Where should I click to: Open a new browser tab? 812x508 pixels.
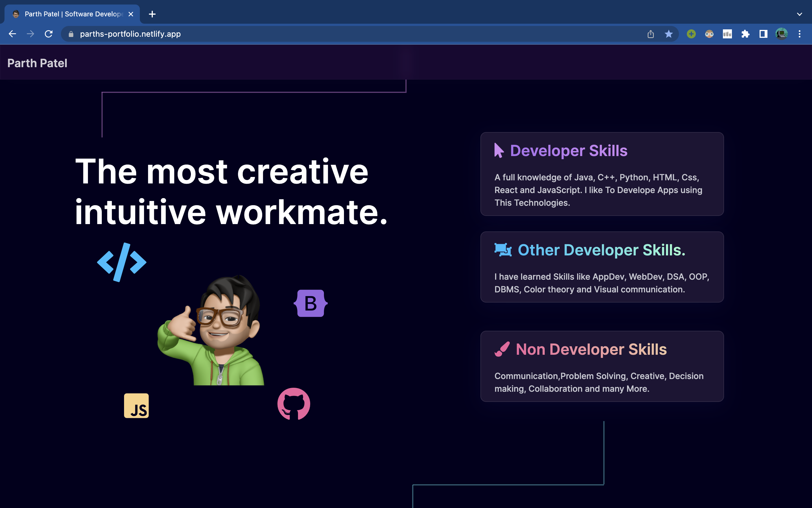152,14
